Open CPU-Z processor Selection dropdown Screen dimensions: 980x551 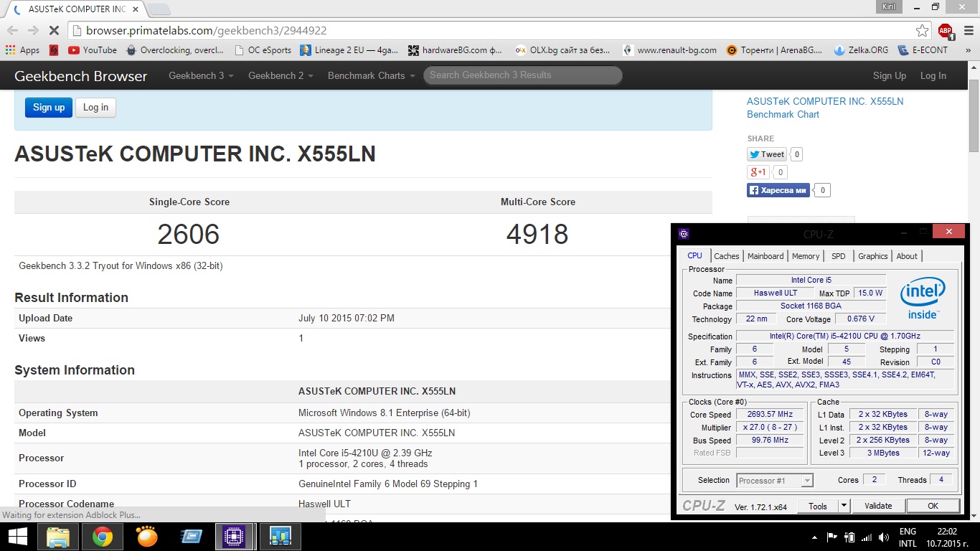coord(775,481)
